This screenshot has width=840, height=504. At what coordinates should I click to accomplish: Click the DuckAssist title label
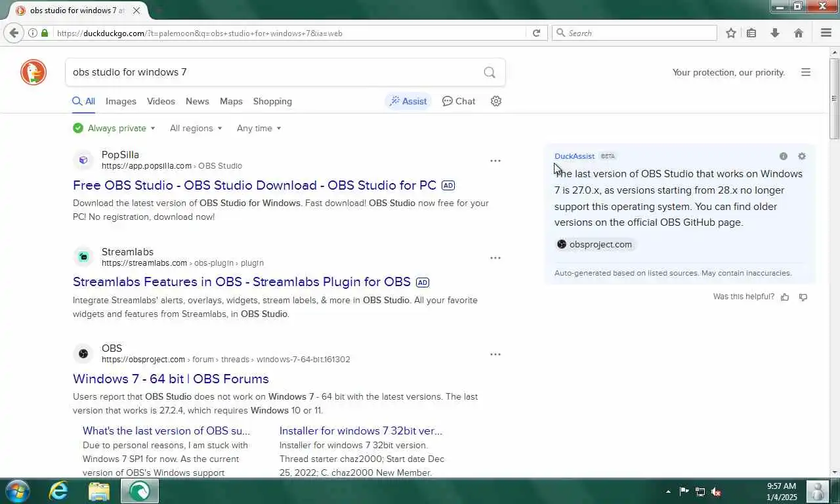pyautogui.click(x=574, y=156)
